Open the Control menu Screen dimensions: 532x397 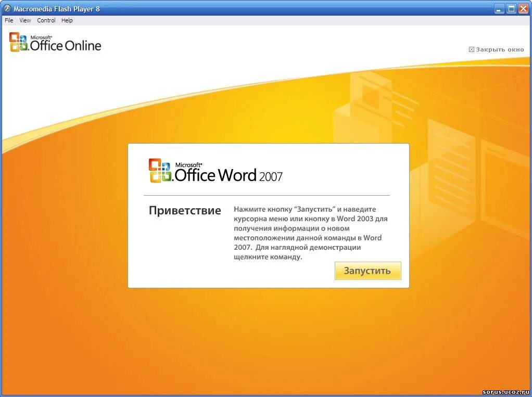click(x=46, y=20)
